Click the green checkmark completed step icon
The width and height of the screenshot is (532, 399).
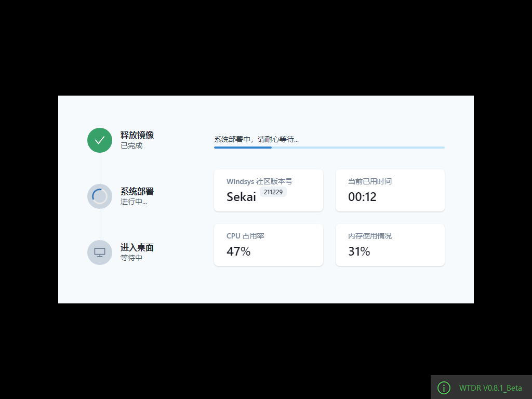point(100,140)
